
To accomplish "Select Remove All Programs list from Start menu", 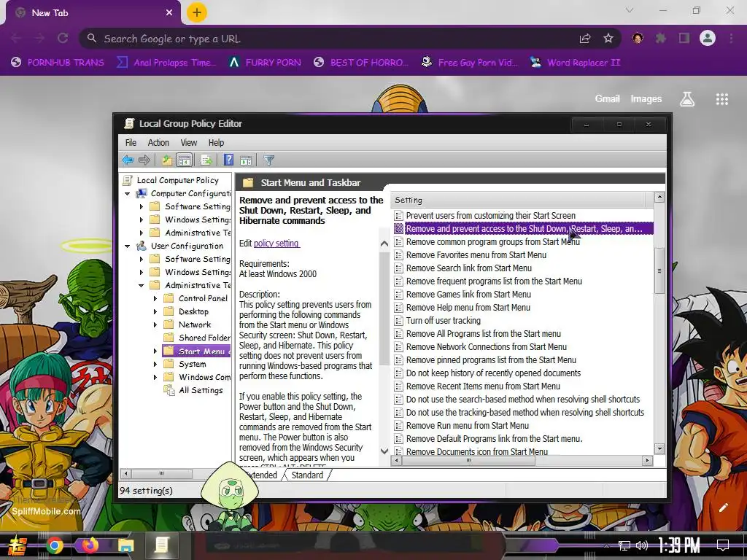I will coord(483,334).
